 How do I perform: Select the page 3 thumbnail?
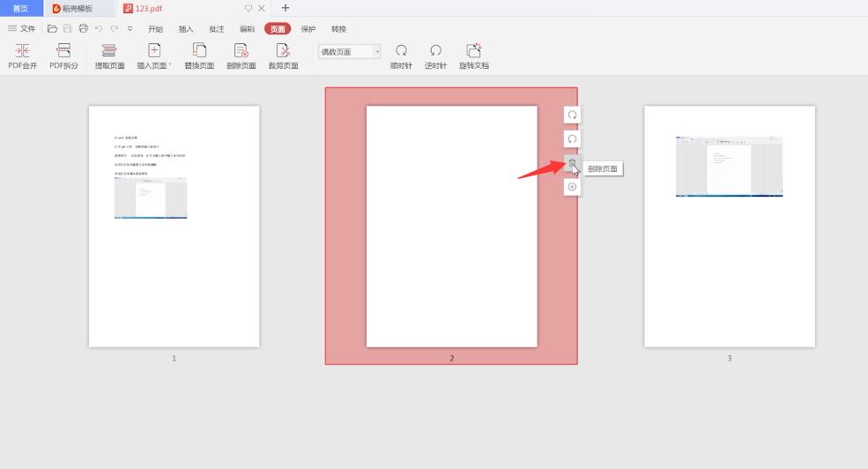[x=730, y=227]
